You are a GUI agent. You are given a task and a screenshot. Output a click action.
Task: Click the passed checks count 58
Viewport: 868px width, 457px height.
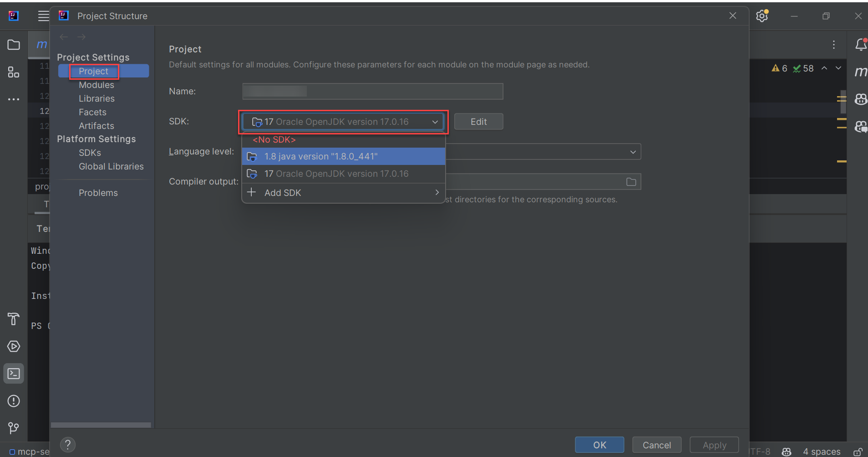[x=803, y=68]
